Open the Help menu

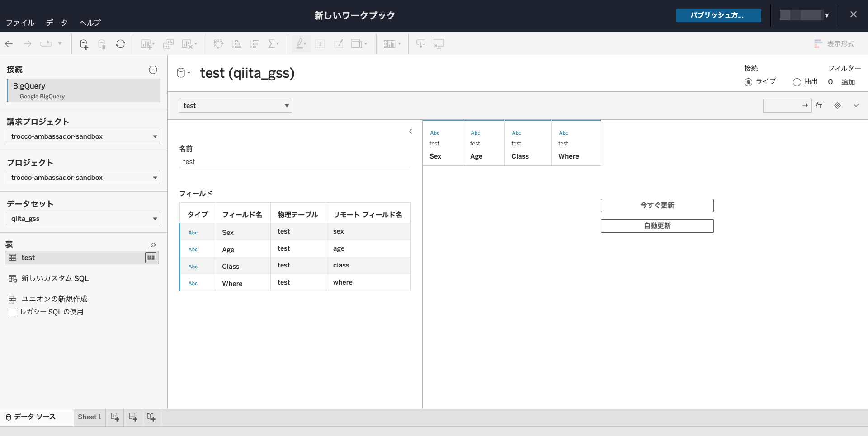[90, 23]
